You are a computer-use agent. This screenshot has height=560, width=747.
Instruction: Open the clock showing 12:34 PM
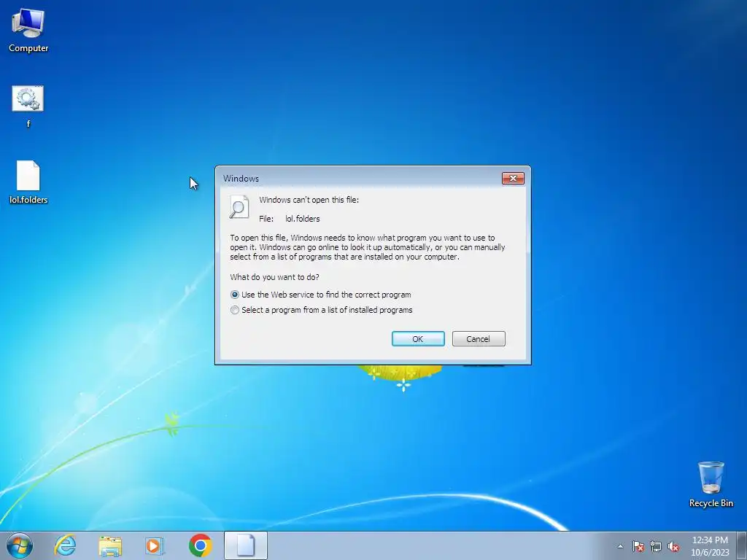pyautogui.click(x=710, y=545)
